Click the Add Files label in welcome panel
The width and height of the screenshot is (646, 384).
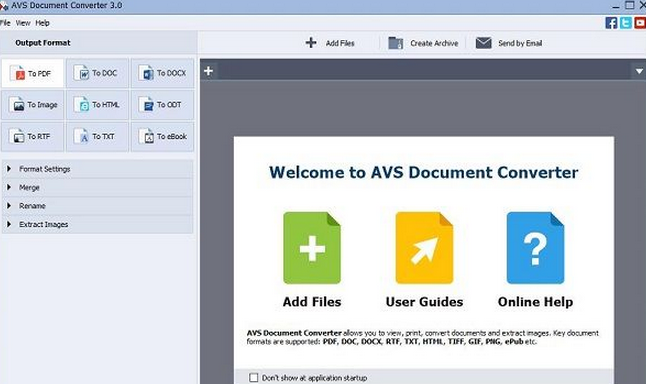click(x=312, y=302)
